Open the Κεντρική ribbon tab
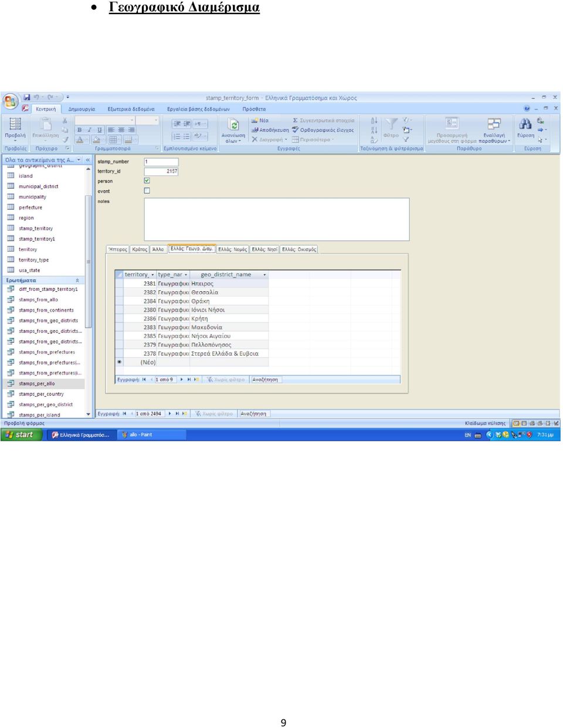 click(x=46, y=109)
